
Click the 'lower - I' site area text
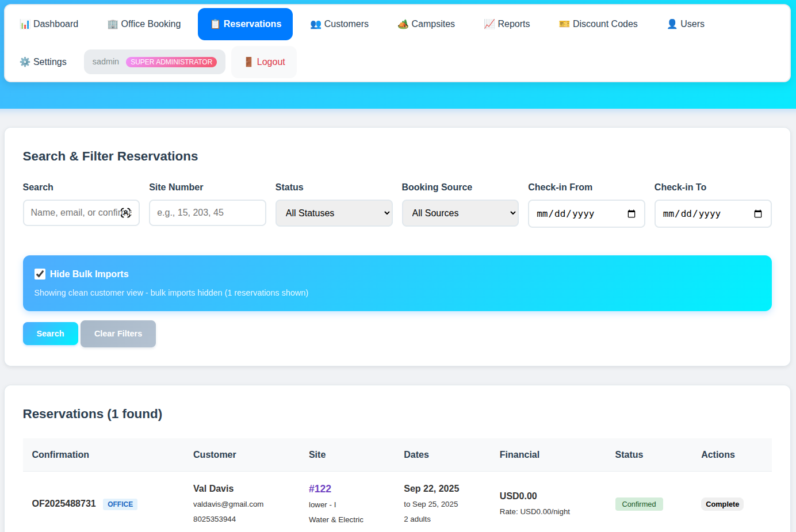[323, 505]
